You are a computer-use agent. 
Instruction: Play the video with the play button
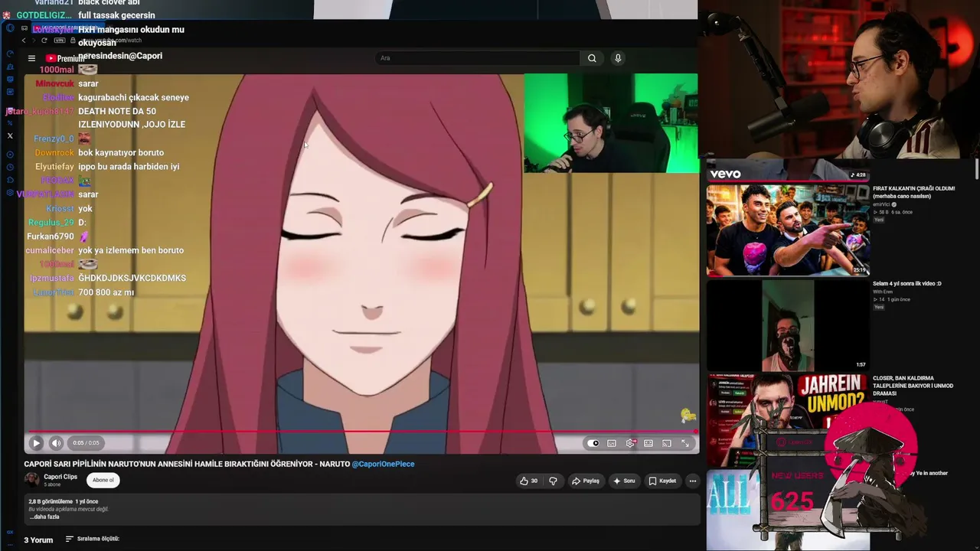[36, 443]
